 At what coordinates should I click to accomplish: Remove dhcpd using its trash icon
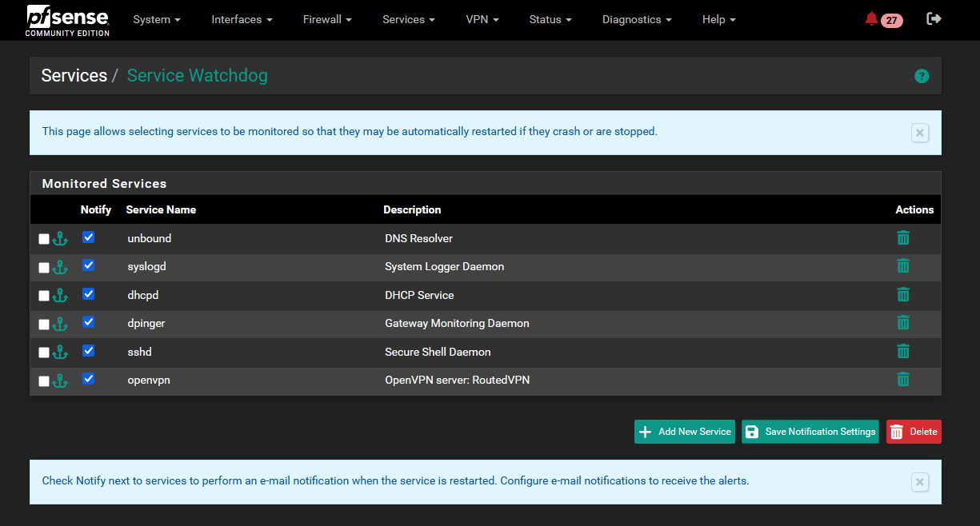pos(903,294)
